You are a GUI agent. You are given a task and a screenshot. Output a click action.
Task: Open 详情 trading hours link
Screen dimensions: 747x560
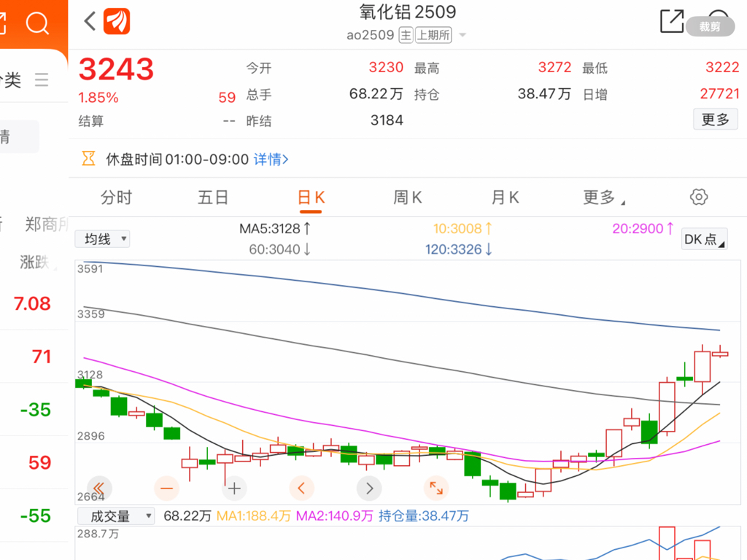click(271, 159)
